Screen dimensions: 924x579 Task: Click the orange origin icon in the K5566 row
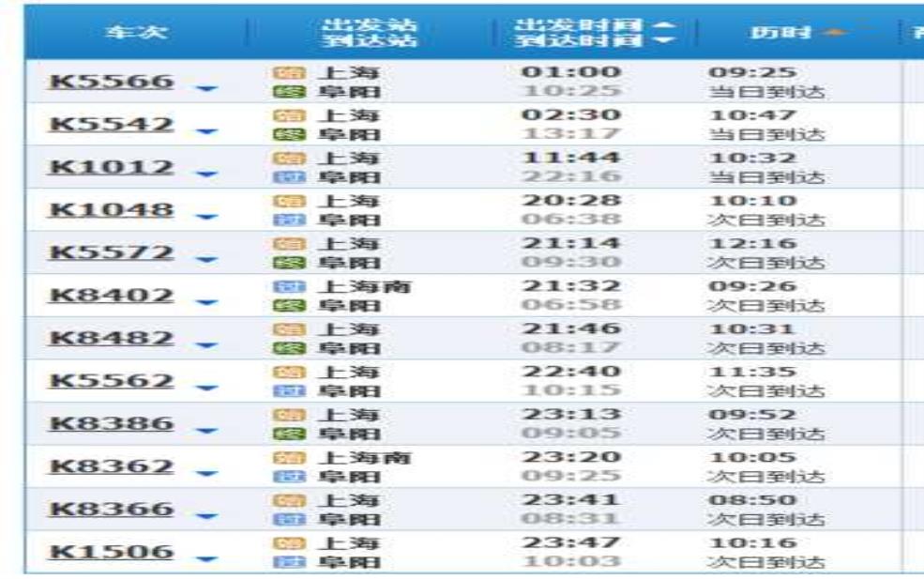pyautogui.click(x=282, y=73)
